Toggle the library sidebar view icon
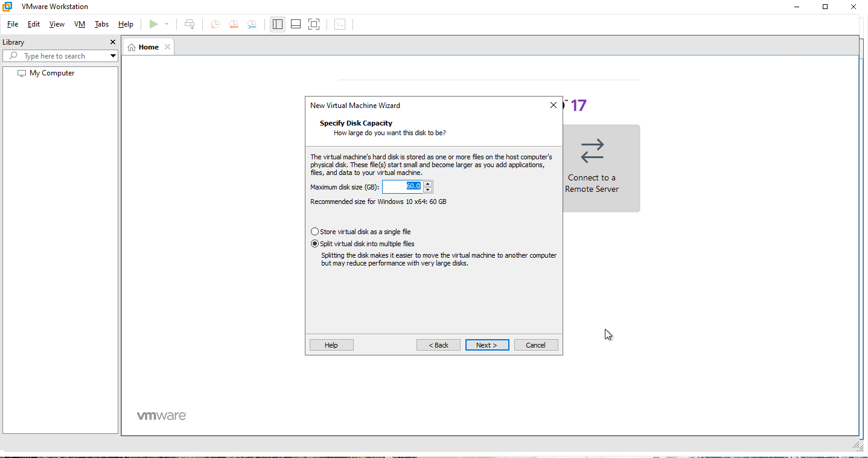This screenshot has height=458, width=868. (278, 24)
